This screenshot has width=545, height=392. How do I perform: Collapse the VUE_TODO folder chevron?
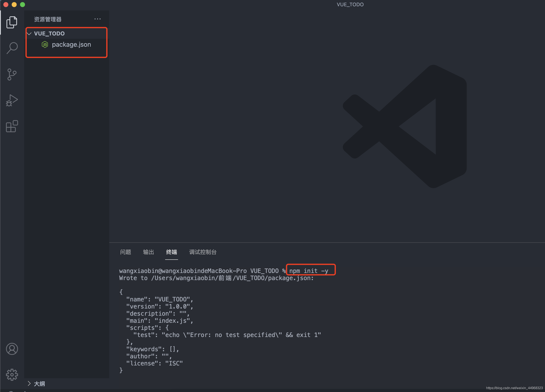click(x=29, y=33)
